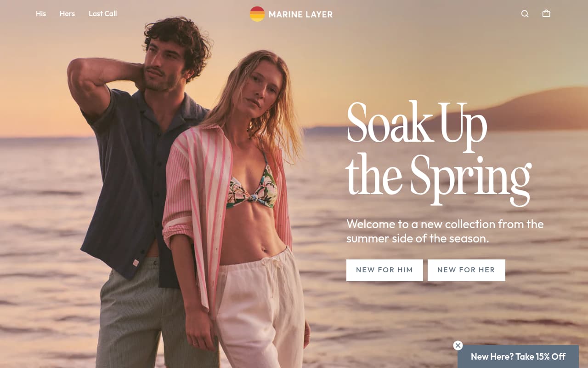Click the NEW FOR HER button

pyautogui.click(x=466, y=270)
